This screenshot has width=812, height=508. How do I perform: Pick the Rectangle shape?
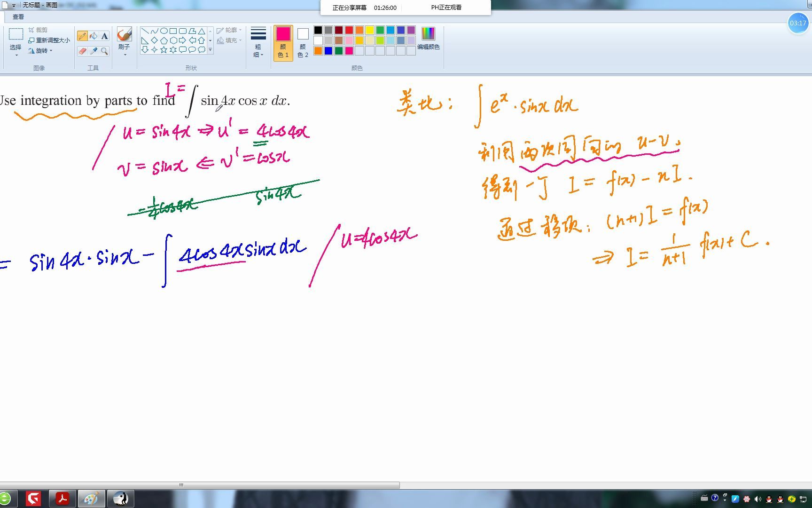pyautogui.click(x=173, y=31)
